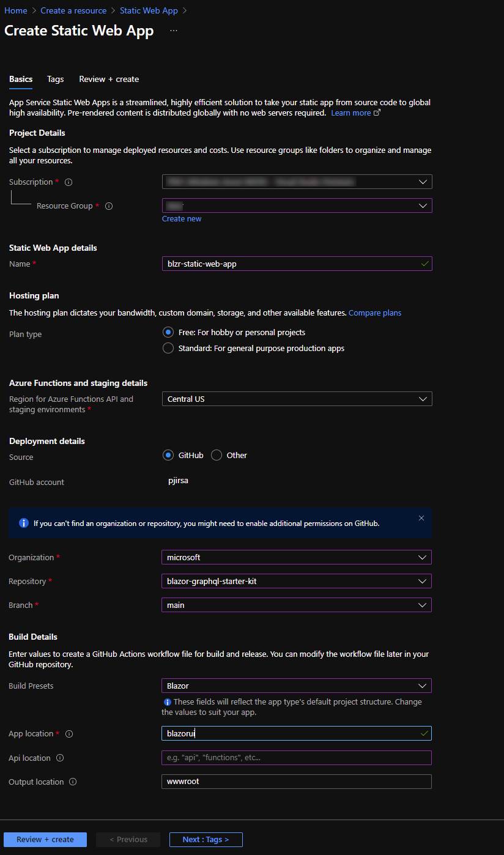504x855 pixels.
Task: Expand the Central US region dropdown
Action: (297, 399)
